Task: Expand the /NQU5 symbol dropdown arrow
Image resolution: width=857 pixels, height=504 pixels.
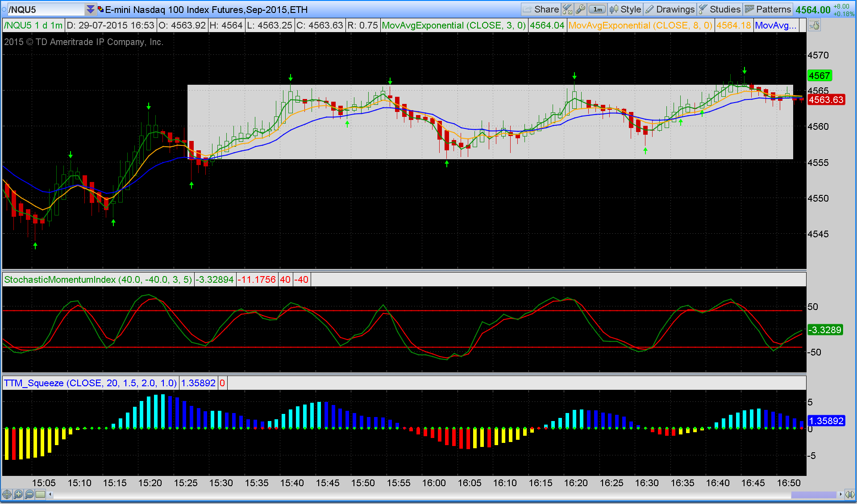Action: point(91,9)
